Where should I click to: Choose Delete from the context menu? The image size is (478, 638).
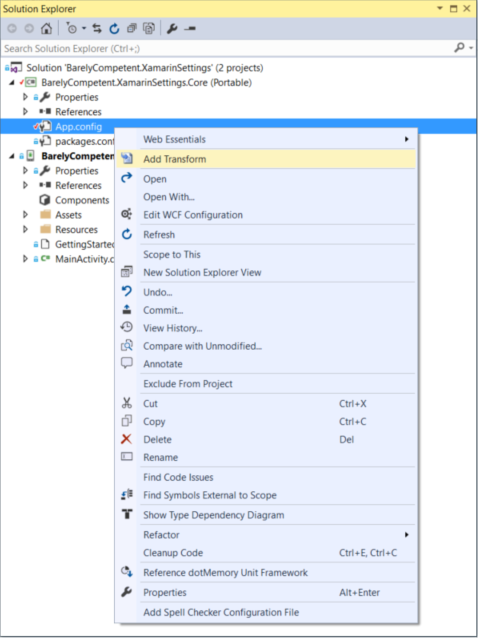[x=266, y=440]
